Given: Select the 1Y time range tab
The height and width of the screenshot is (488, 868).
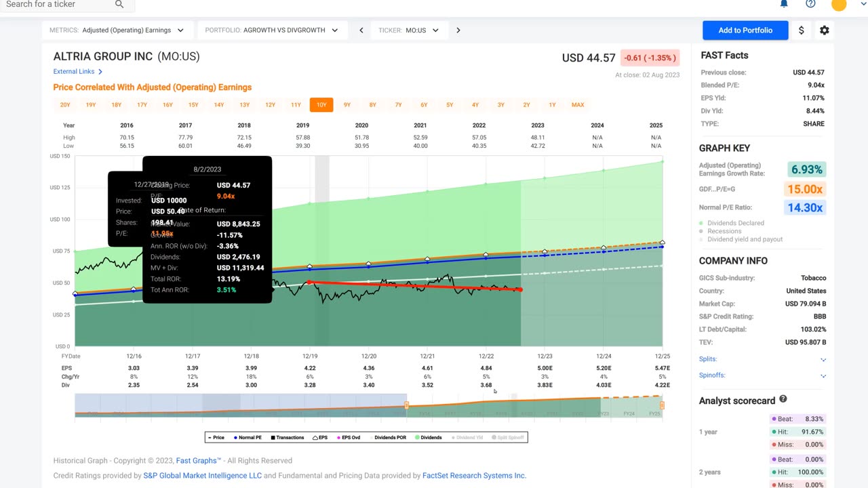Looking at the screenshot, I should click(x=552, y=105).
